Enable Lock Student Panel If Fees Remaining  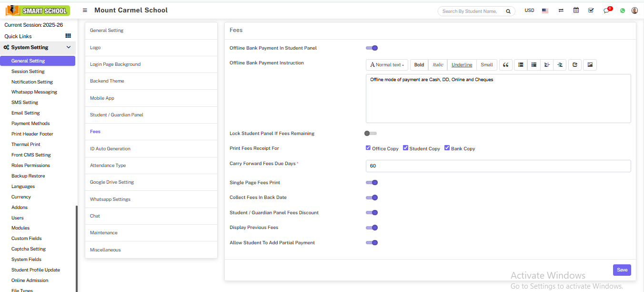[x=371, y=134]
